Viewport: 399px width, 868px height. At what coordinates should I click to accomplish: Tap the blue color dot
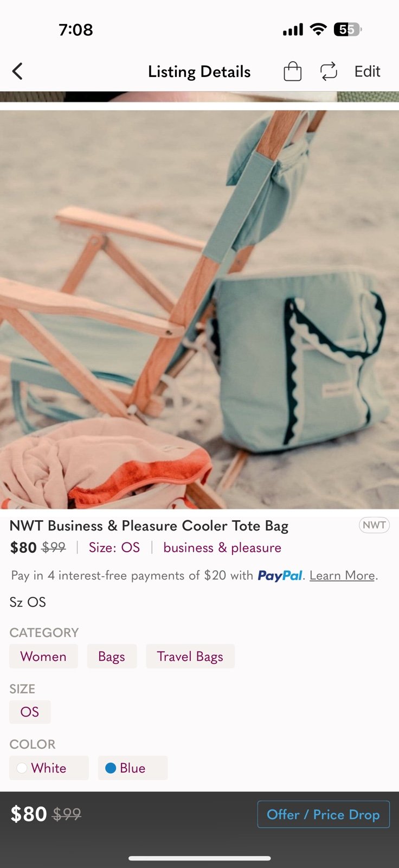[111, 768]
